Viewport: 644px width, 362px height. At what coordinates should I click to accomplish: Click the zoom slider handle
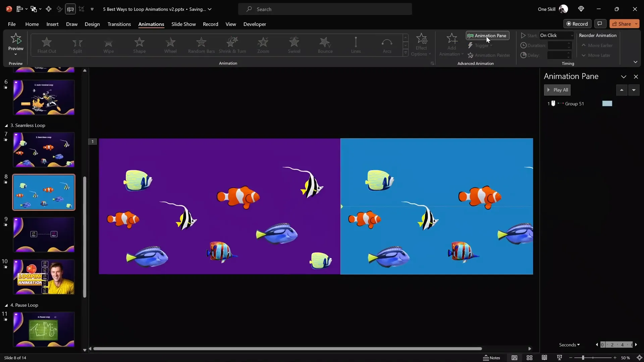(x=583, y=358)
